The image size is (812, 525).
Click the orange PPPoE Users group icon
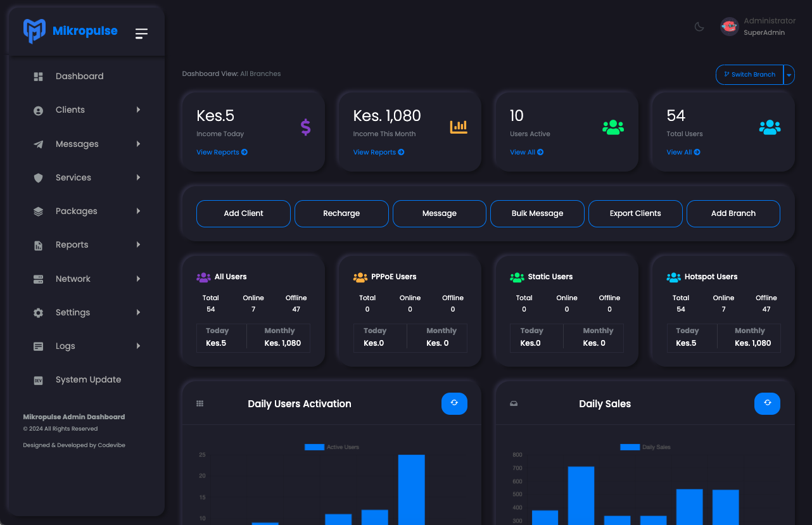coord(360,277)
